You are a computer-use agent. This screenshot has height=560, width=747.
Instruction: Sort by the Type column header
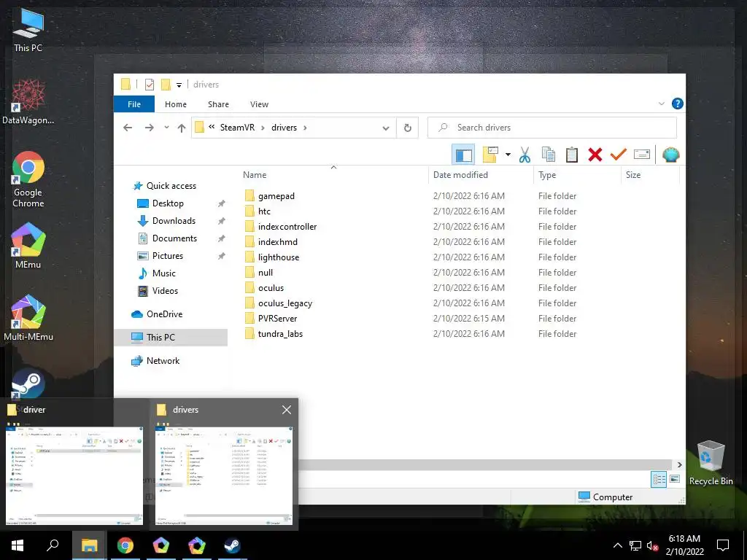(x=547, y=175)
